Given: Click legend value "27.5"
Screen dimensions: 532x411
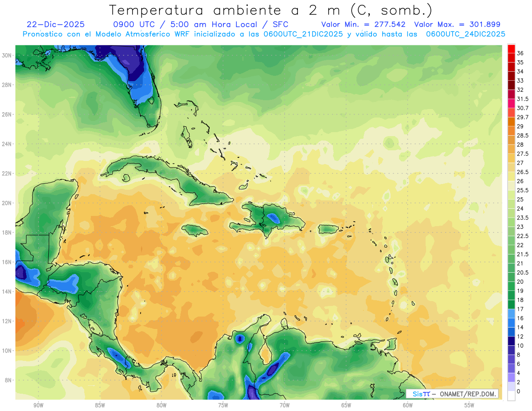Looking at the screenshot, I should pyautogui.click(x=523, y=154).
